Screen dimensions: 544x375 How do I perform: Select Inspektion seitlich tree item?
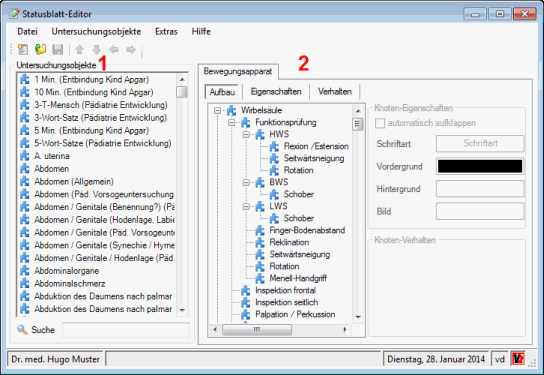tap(287, 302)
